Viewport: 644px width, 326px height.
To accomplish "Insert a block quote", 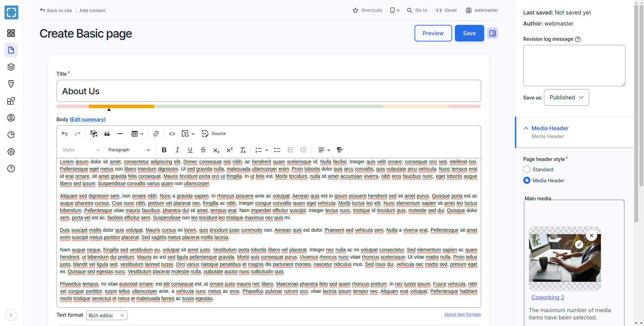I will tap(107, 134).
